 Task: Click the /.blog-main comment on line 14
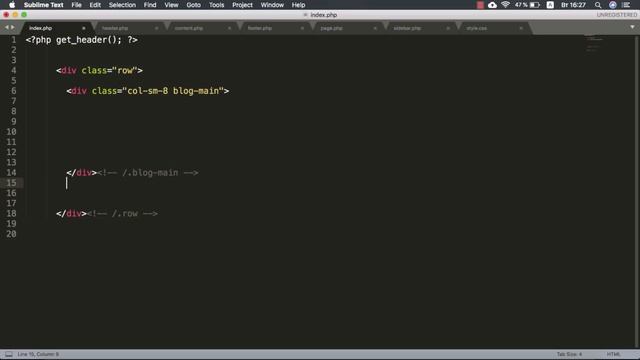(148, 173)
